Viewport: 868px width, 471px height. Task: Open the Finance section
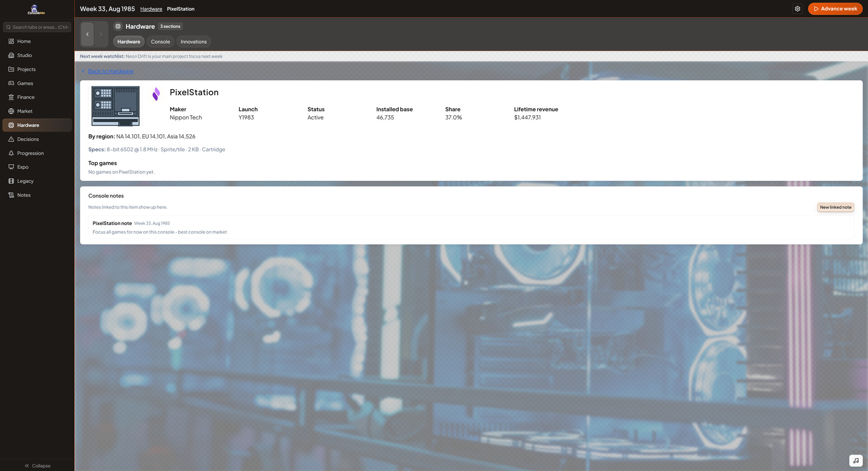point(26,97)
